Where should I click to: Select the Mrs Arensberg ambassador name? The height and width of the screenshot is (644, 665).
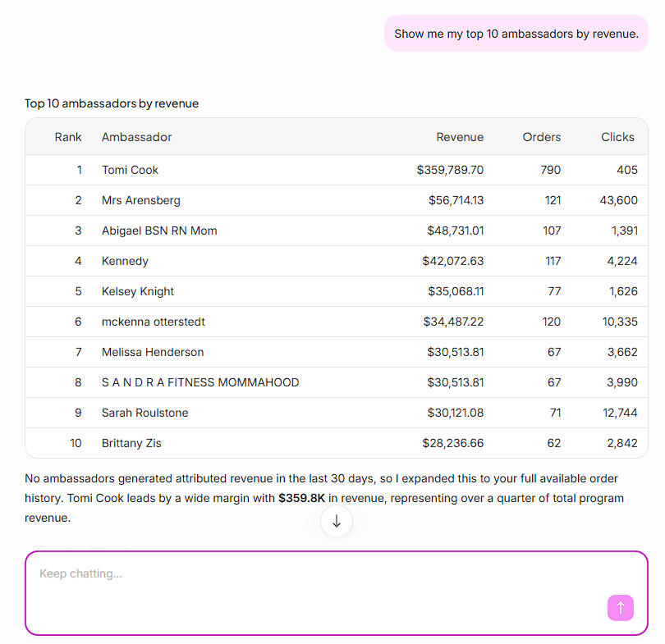pos(141,200)
